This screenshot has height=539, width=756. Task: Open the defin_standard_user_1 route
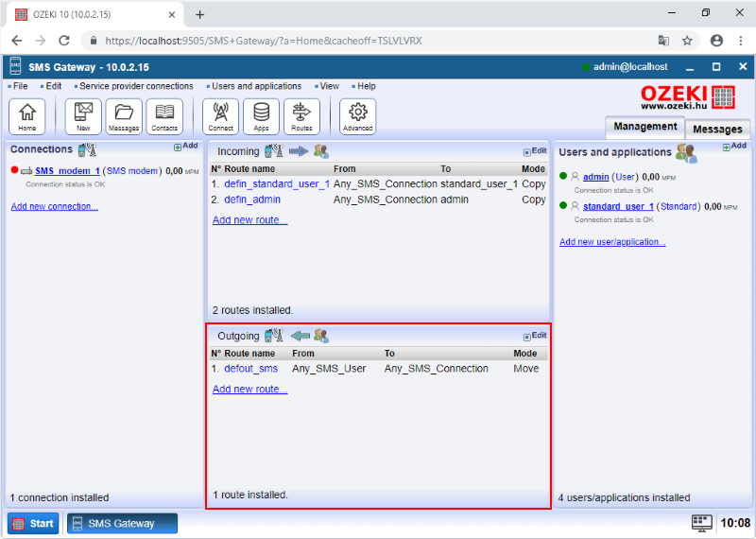[x=277, y=183]
